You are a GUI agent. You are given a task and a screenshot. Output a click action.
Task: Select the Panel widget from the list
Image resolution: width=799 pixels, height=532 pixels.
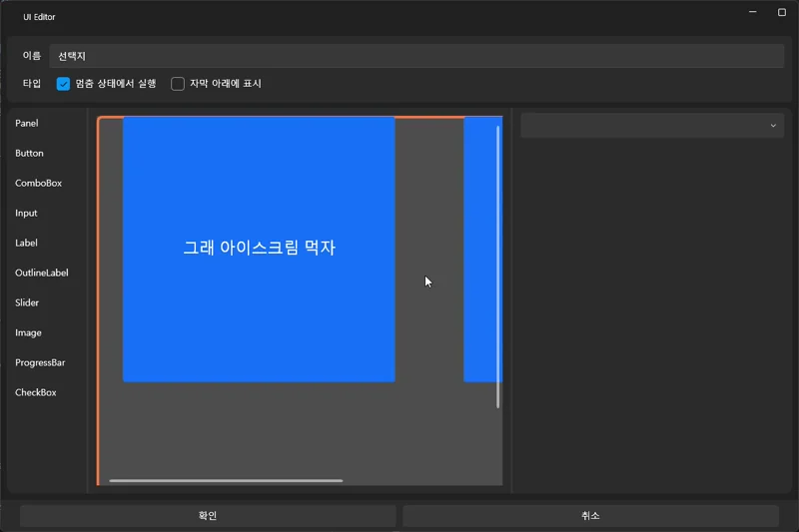coord(27,123)
